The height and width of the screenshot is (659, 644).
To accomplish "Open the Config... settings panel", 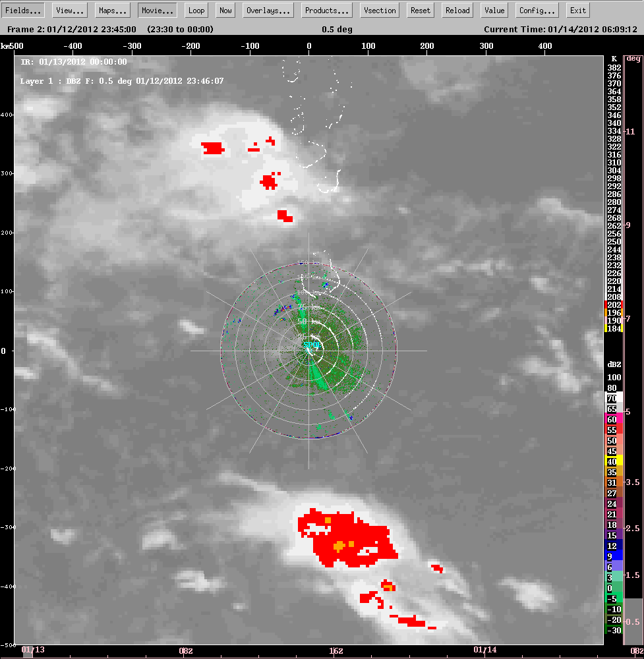I will pyautogui.click(x=537, y=11).
